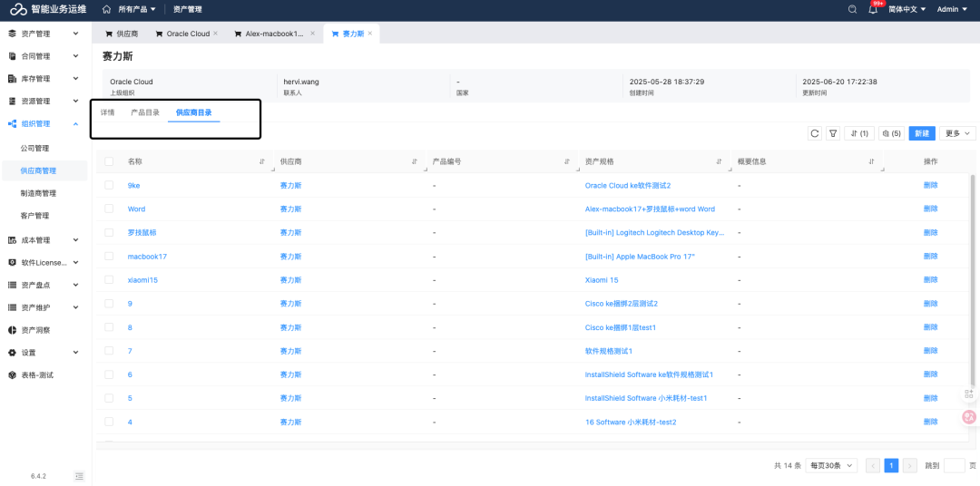
Task: Check the checkbox for row 9ke
Action: point(109,185)
